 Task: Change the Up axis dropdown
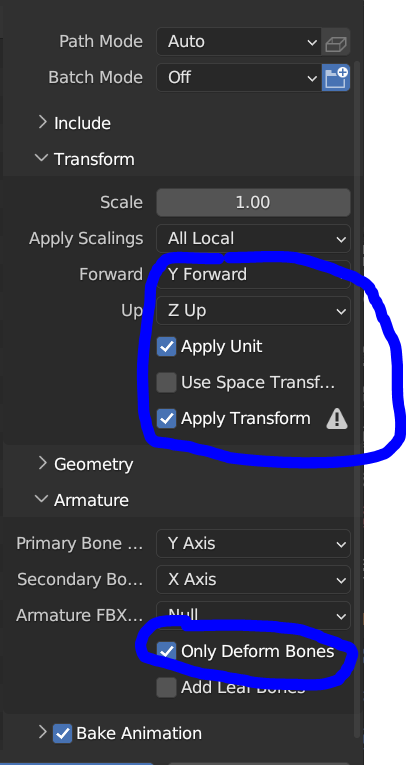pyautogui.click(x=253, y=311)
